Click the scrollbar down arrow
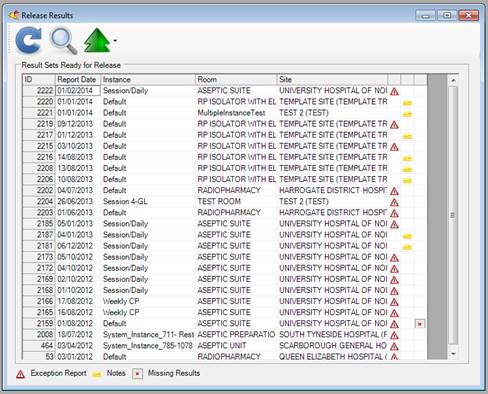 [453, 353]
